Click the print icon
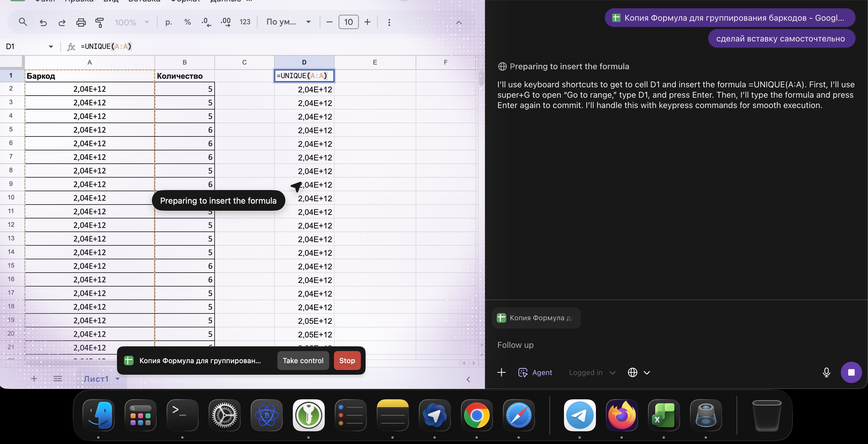 (81, 22)
